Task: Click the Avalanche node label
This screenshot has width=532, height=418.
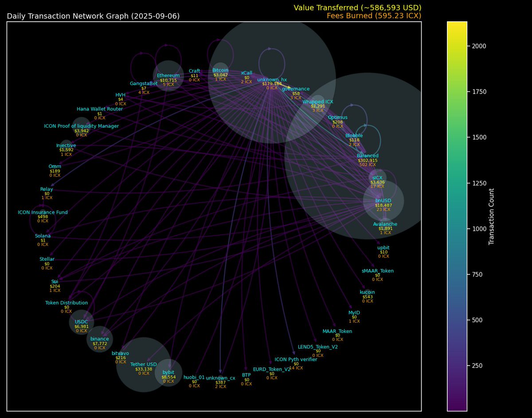Action: (385, 224)
